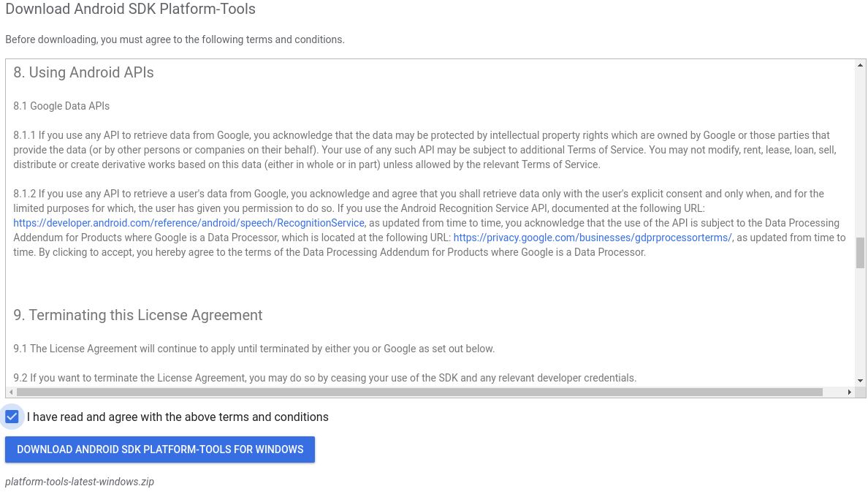Click the '8. Using Android APIs' heading

click(83, 72)
